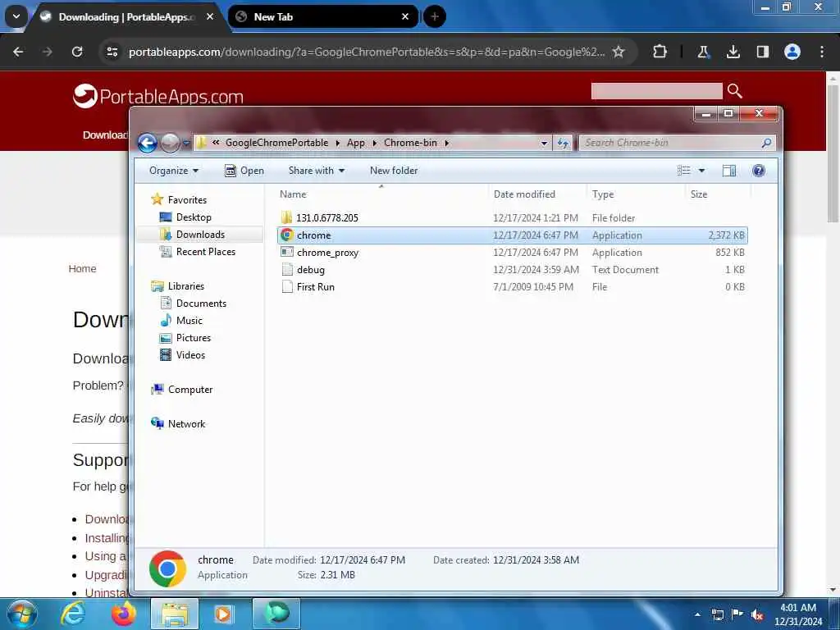Open a new browser tab with plus

[x=435, y=16]
